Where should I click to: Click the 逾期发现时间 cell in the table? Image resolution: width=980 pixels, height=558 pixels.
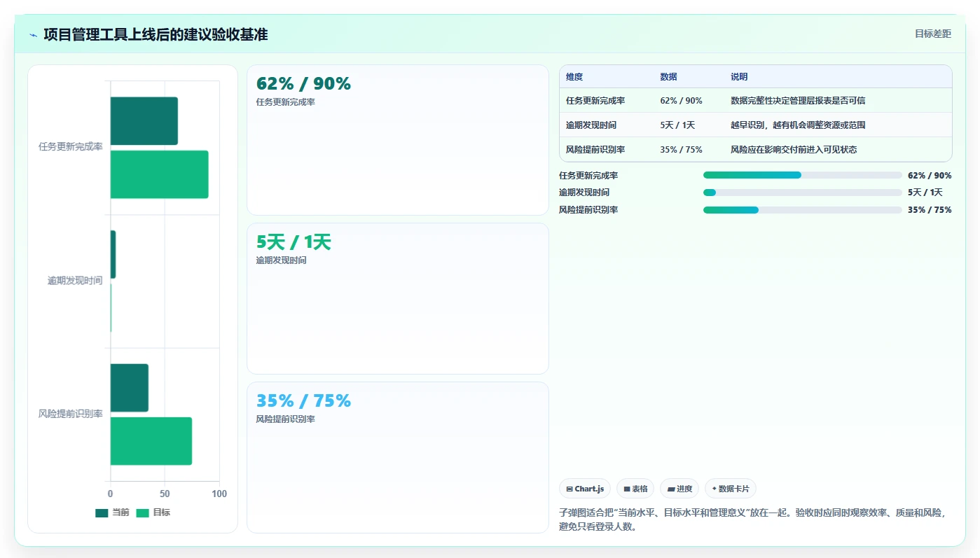(x=591, y=125)
